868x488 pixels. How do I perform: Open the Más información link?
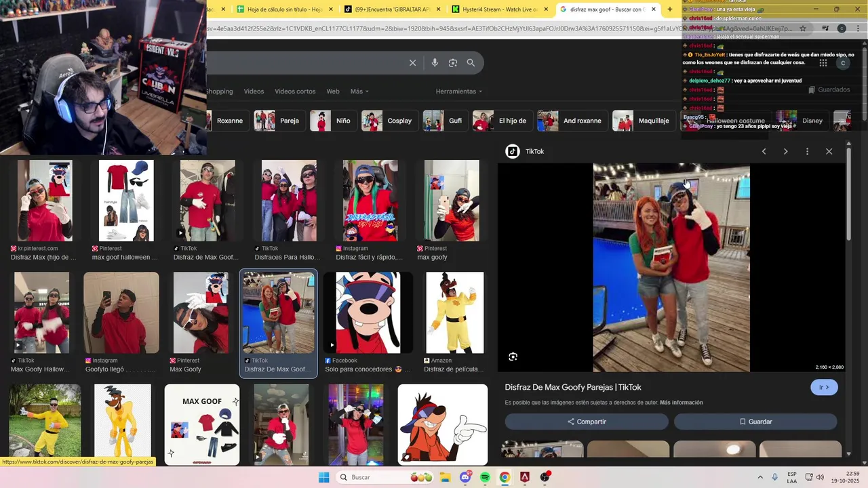[x=681, y=403]
